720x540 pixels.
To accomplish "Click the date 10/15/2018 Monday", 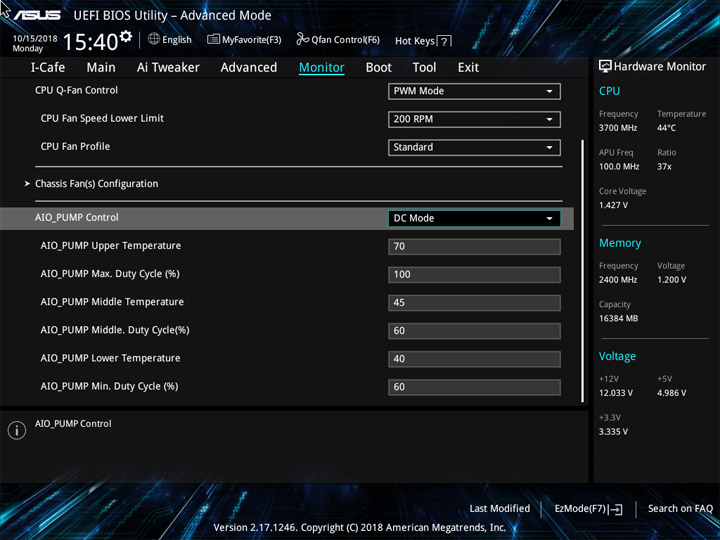I will pyautogui.click(x=35, y=43).
